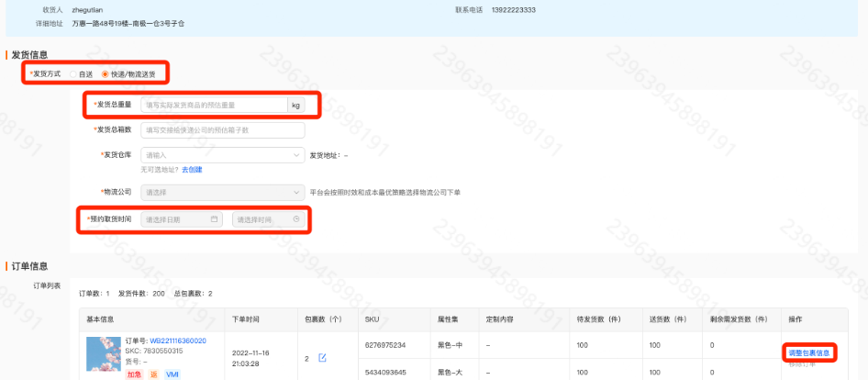This screenshot has height=380, width=868.
Task: Click the 定制内容 column header
Action: (x=499, y=319)
